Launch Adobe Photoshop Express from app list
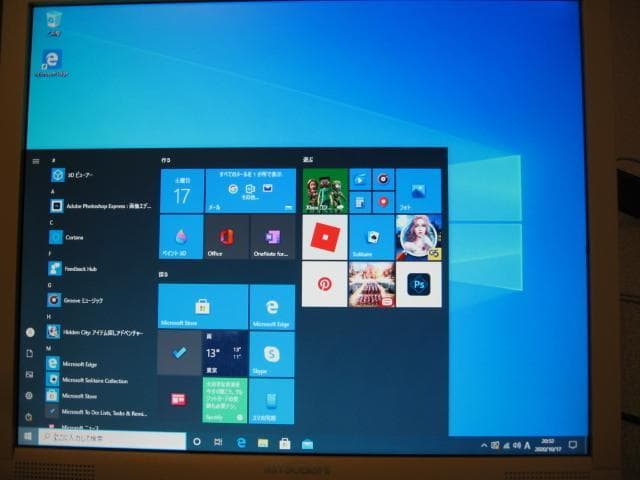This screenshot has width=640, height=480. tap(100, 206)
